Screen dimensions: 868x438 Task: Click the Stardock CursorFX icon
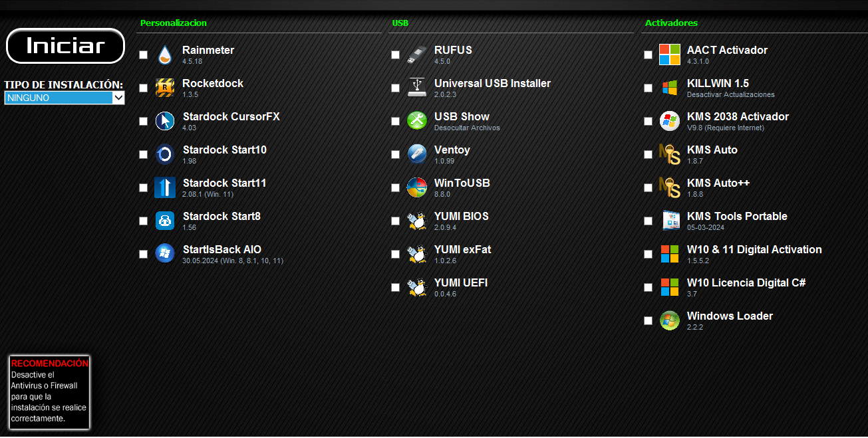[x=164, y=121]
